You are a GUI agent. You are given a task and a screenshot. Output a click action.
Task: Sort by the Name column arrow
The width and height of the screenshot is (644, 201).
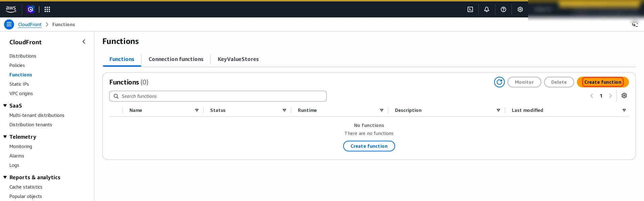tap(197, 110)
